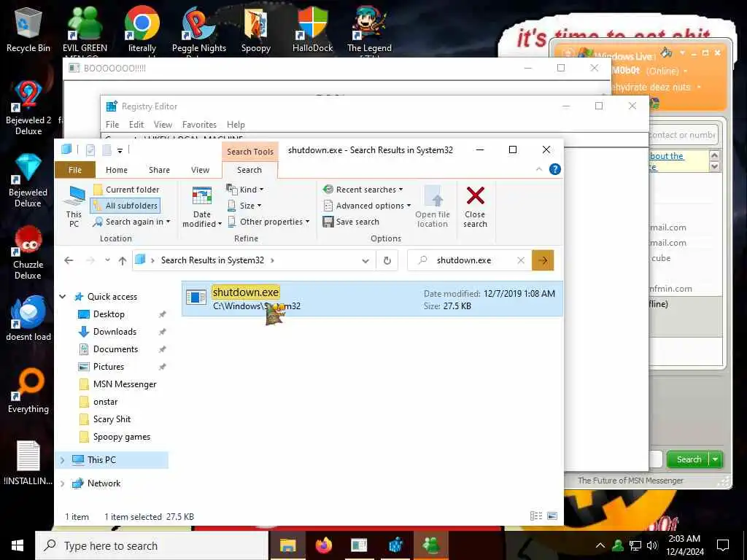Open Downloads in Quick access
This screenshot has height=560, width=747.
click(115, 332)
